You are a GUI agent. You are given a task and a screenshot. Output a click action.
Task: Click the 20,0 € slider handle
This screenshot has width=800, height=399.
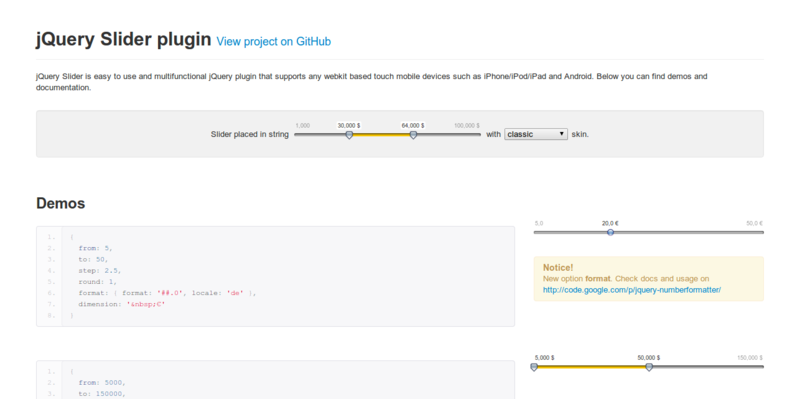click(610, 233)
